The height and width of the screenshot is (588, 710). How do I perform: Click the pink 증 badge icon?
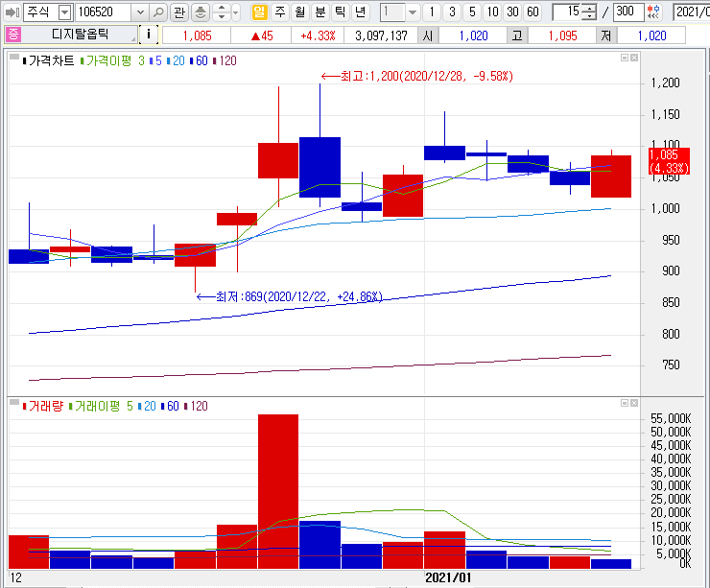click(x=13, y=35)
